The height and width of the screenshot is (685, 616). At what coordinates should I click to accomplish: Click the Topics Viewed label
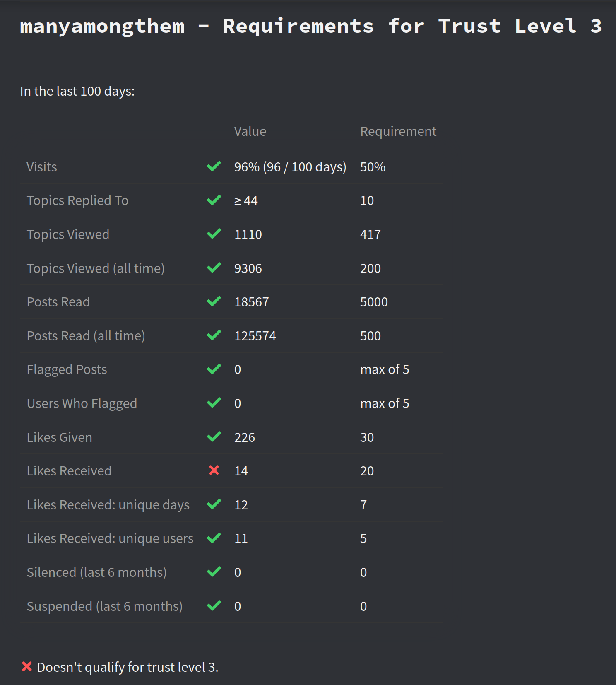[x=68, y=234]
